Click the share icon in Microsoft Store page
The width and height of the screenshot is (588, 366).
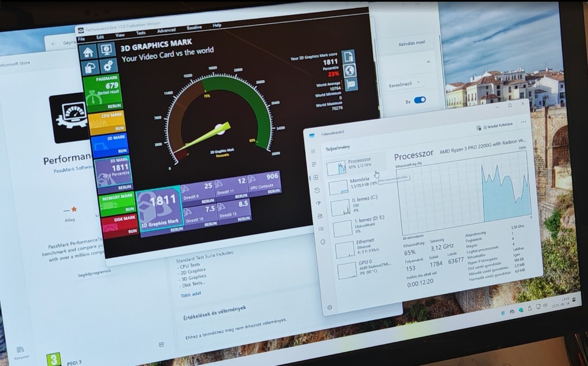click(161, 344)
